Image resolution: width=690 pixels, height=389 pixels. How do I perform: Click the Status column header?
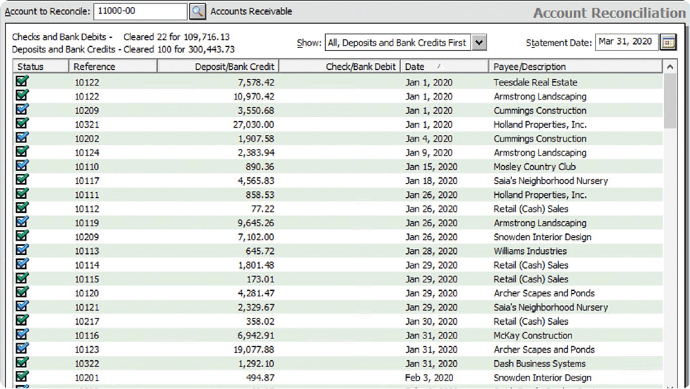click(40, 66)
